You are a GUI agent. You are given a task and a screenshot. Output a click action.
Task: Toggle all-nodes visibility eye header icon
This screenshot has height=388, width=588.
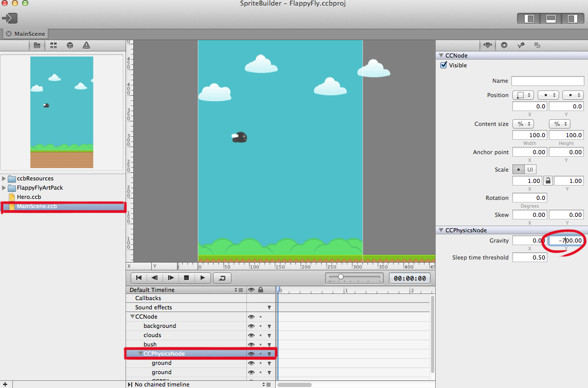pyautogui.click(x=251, y=290)
